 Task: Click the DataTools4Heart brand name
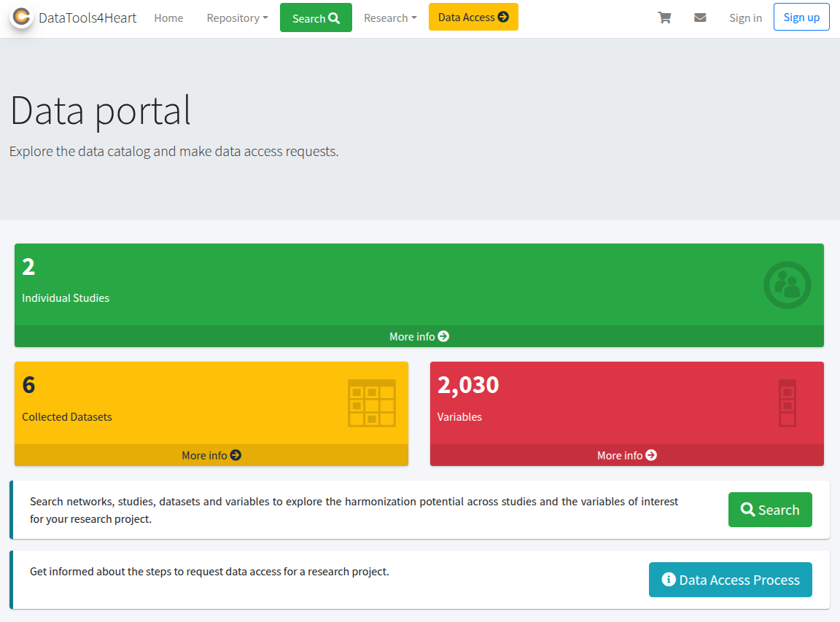coord(87,18)
